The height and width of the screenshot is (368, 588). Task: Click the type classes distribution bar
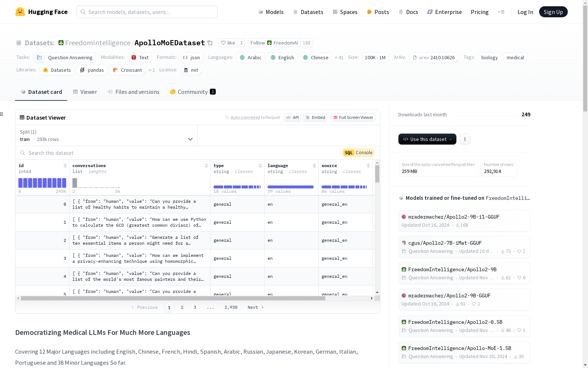click(237, 187)
